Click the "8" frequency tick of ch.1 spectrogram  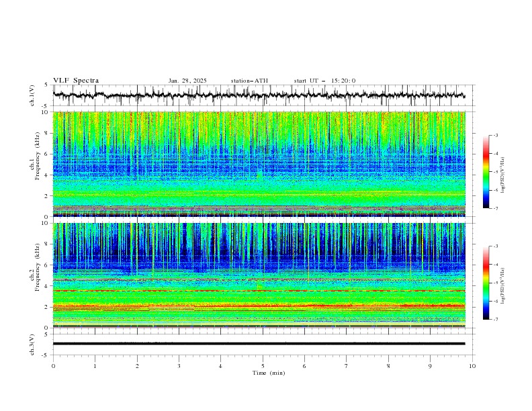[47, 133]
